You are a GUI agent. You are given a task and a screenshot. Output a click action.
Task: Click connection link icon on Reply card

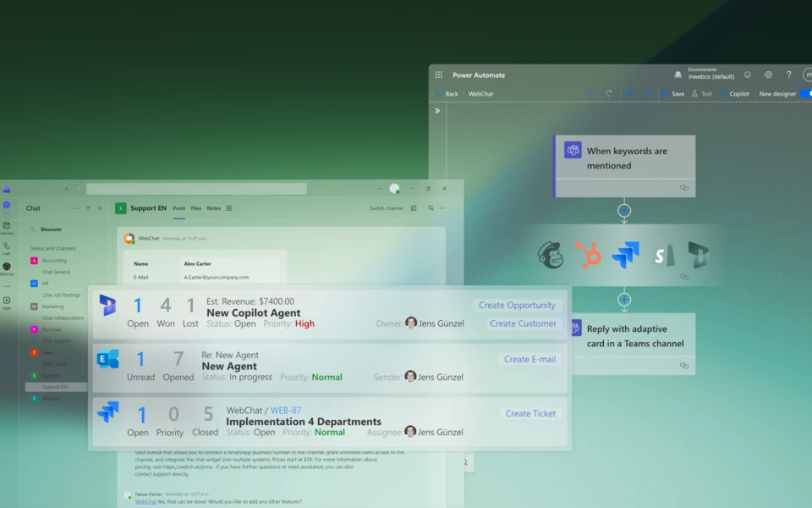click(684, 366)
